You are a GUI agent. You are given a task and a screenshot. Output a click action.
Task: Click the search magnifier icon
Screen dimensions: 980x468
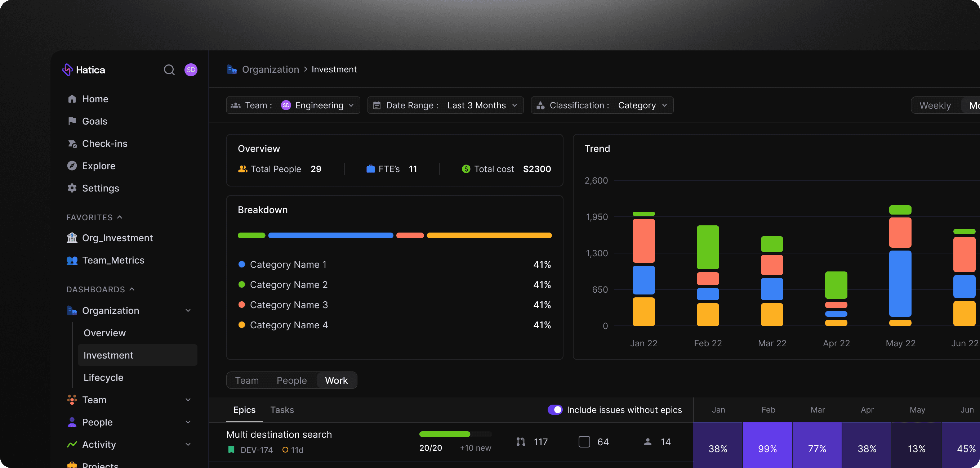pos(169,70)
